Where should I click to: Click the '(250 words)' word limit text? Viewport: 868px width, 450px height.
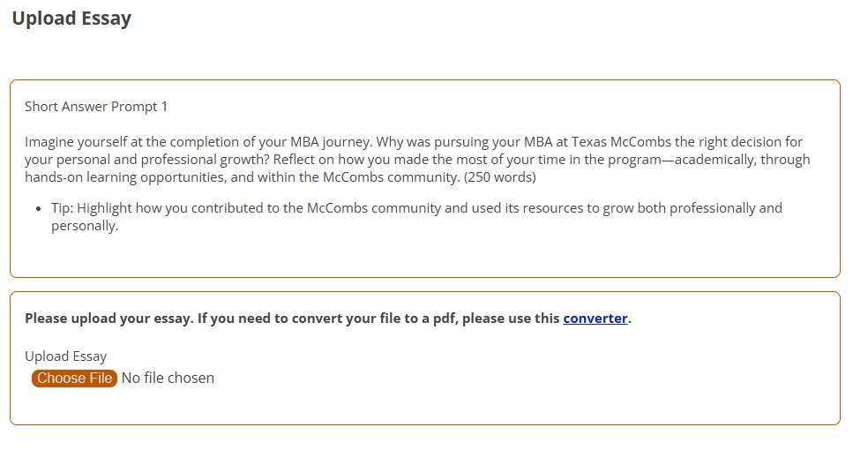[x=499, y=177]
